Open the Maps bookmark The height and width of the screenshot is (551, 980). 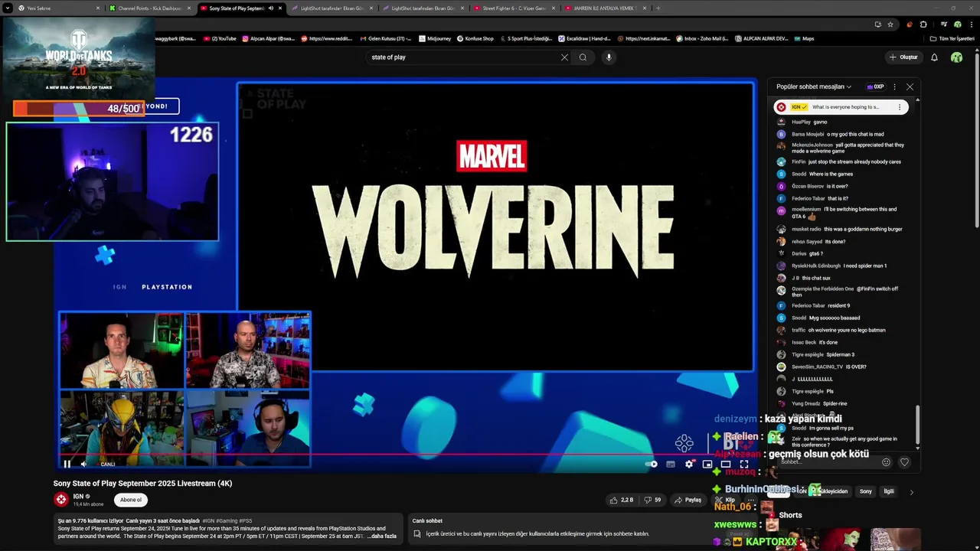[804, 38]
